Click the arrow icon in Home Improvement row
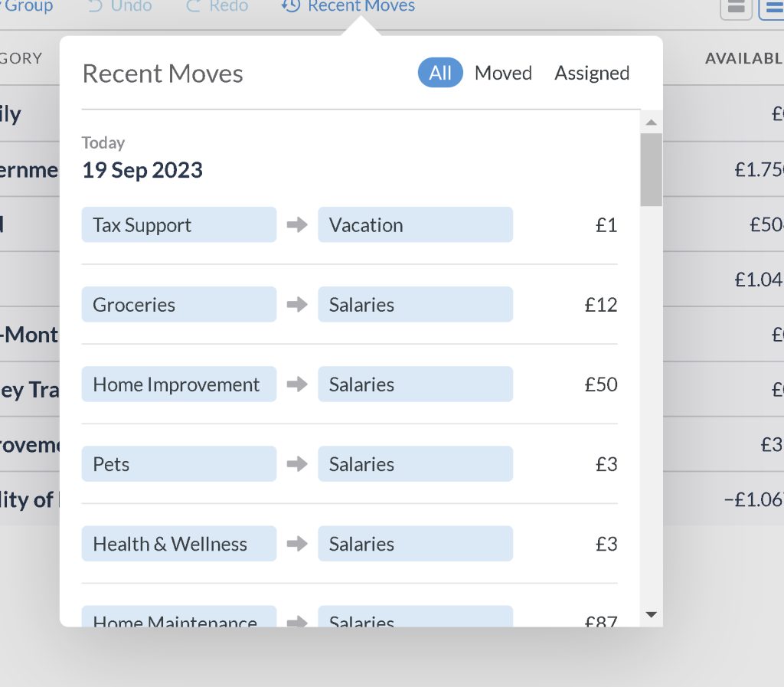Screen dimensions: 784x687 (297, 384)
